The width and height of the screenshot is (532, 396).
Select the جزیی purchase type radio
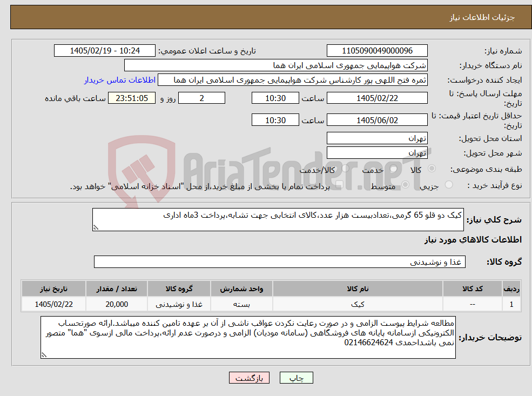pyautogui.click(x=449, y=185)
